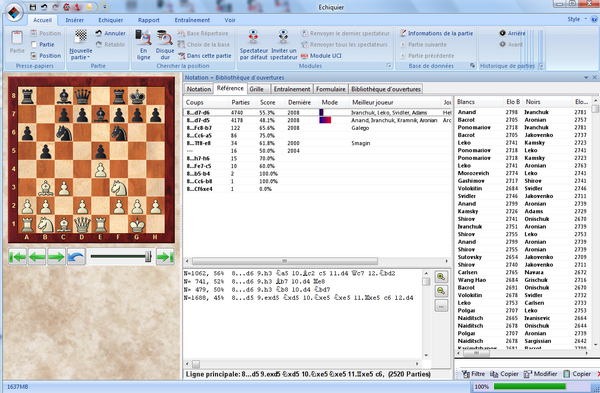This screenshot has height=393, width=600.
Task: Click the save disk icon in quick access toolbar
Action: (33, 7)
